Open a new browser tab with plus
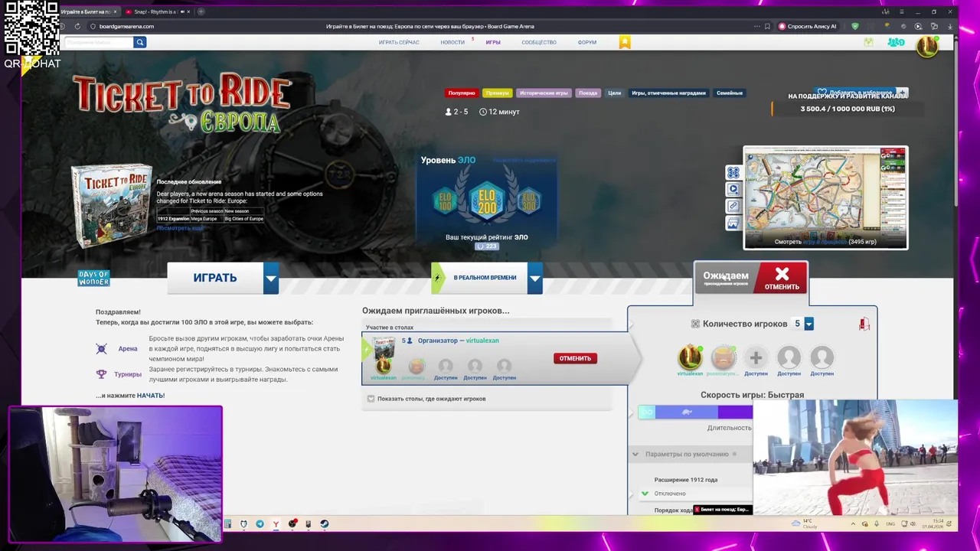This screenshot has width=980, height=551. [201, 11]
